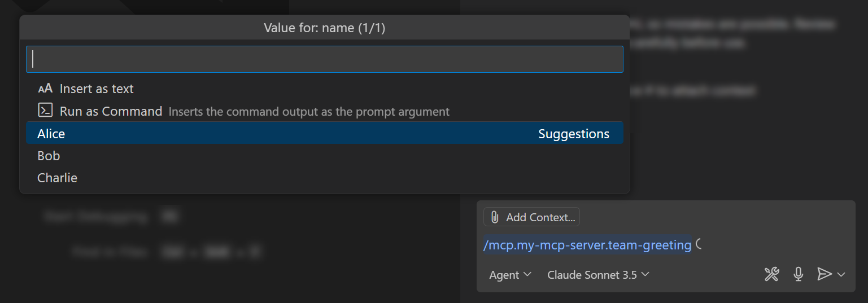Expand the send options chevron
868x303 pixels.
tap(841, 275)
